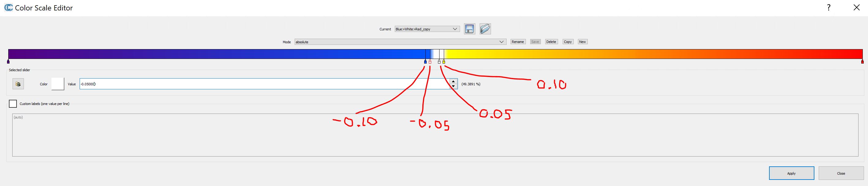This screenshot has width=868, height=186.
Task: Import color scale with the open folder icon
Action: (485, 29)
